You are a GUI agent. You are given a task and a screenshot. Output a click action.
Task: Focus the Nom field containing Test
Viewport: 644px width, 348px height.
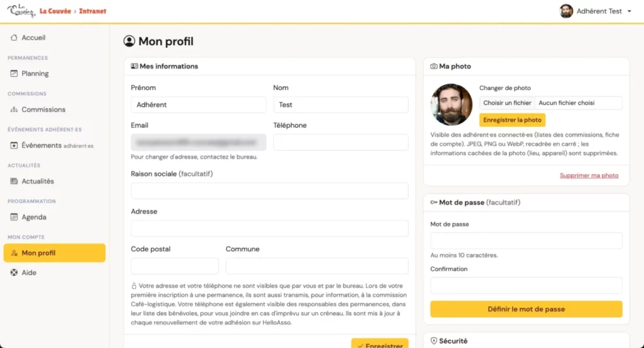pos(341,105)
